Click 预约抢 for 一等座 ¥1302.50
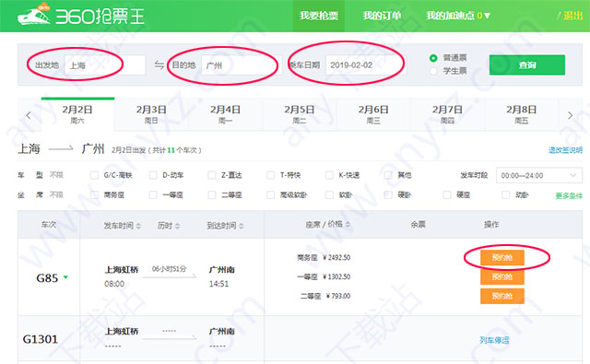Image resolution: width=590 pixels, height=364 pixels. 501,276
